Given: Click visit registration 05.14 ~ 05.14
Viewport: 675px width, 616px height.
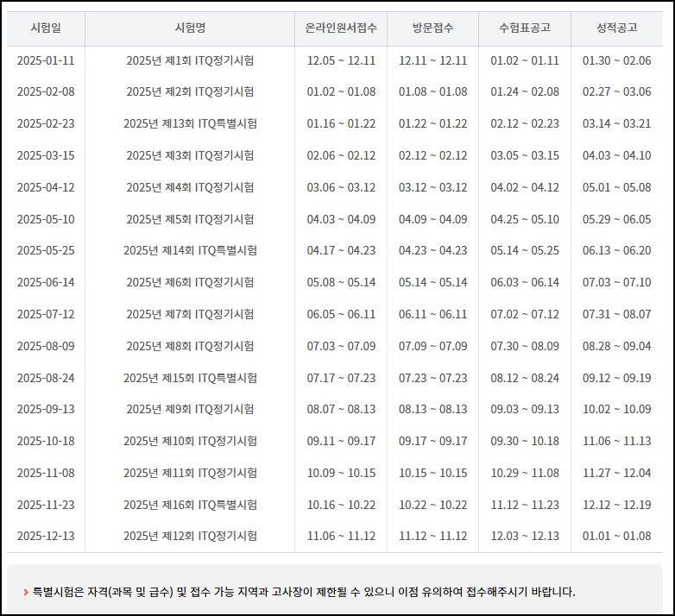Looking at the screenshot, I should pyautogui.click(x=432, y=283).
